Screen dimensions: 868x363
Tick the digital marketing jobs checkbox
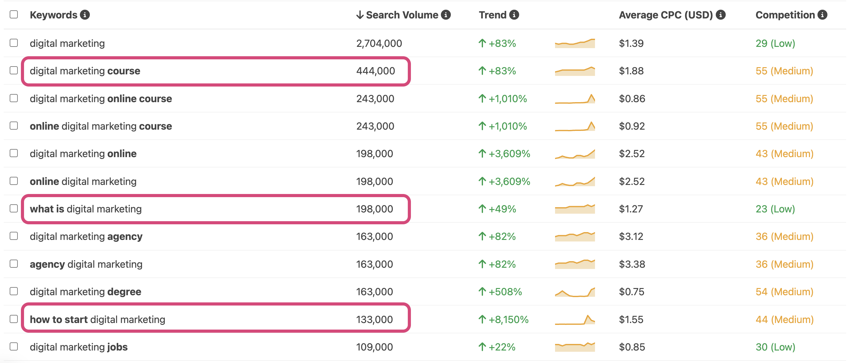click(14, 346)
